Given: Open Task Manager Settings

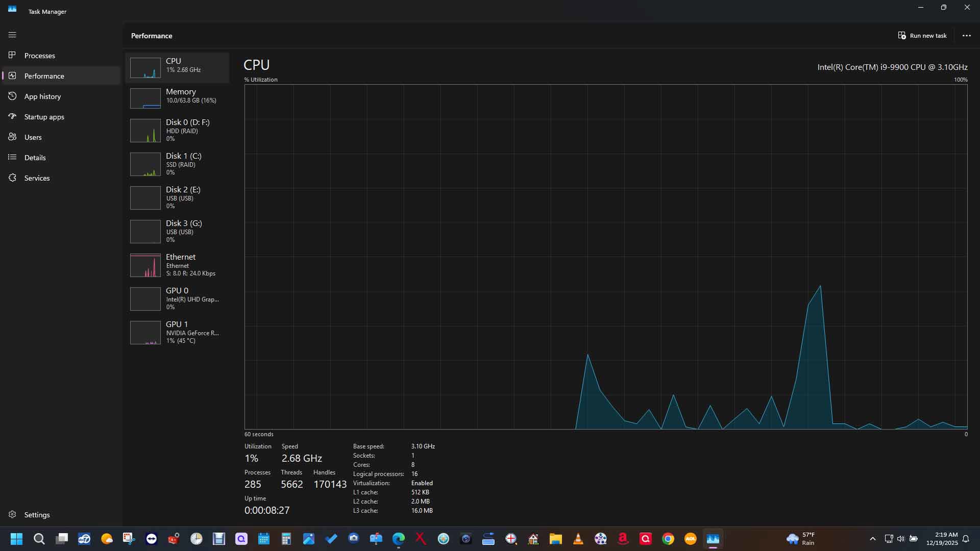Looking at the screenshot, I should point(36,515).
